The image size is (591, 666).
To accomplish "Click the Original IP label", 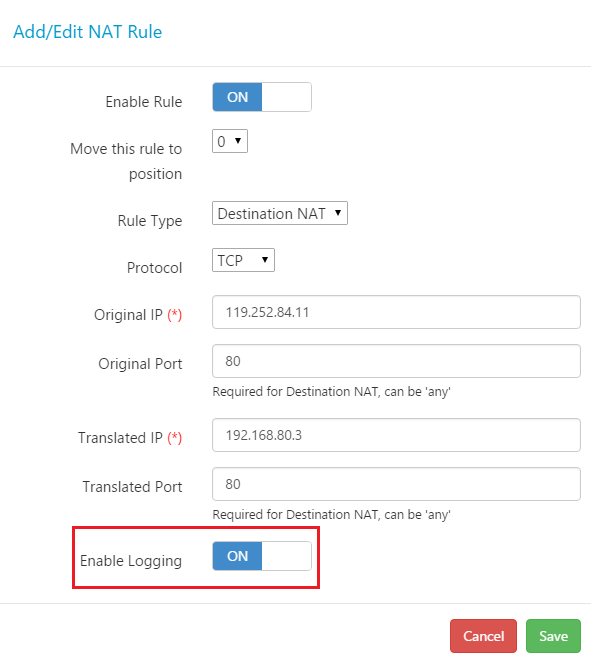I will tap(138, 315).
